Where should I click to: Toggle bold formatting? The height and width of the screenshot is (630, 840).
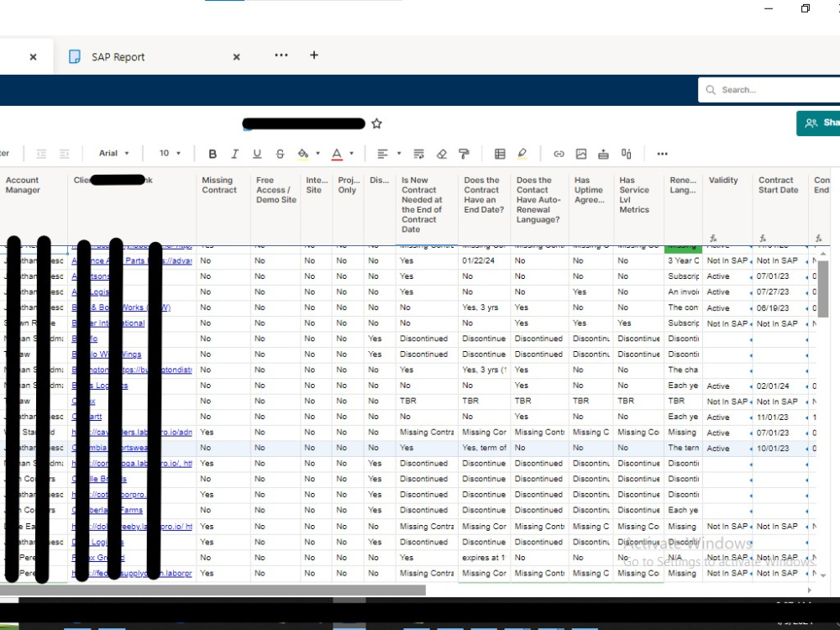point(213,154)
